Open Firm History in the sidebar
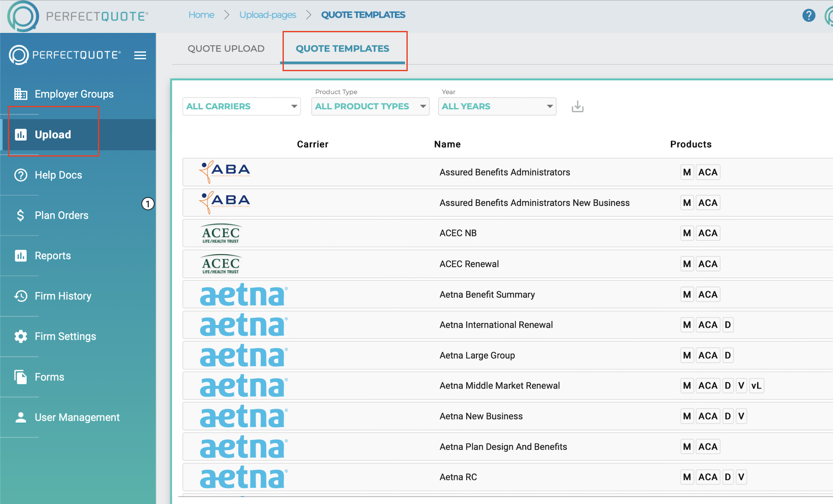 click(63, 296)
